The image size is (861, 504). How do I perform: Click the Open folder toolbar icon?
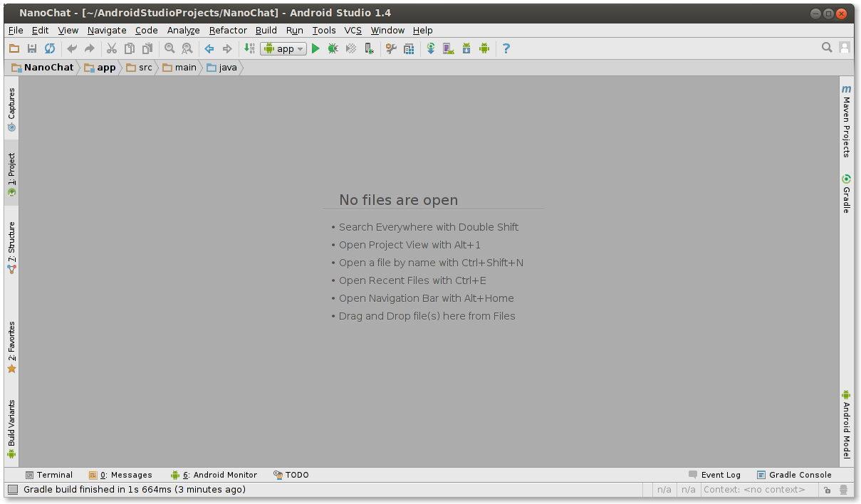point(14,48)
